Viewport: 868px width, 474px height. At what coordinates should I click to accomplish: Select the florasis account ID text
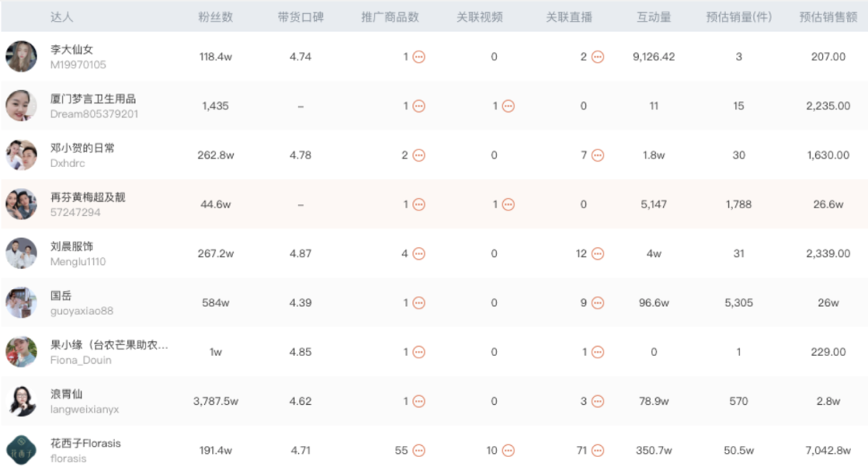tap(68, 459)
